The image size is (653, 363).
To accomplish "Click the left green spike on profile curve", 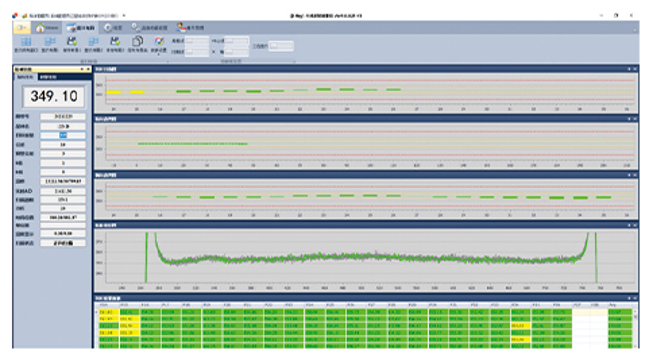I will pos(146,257).
